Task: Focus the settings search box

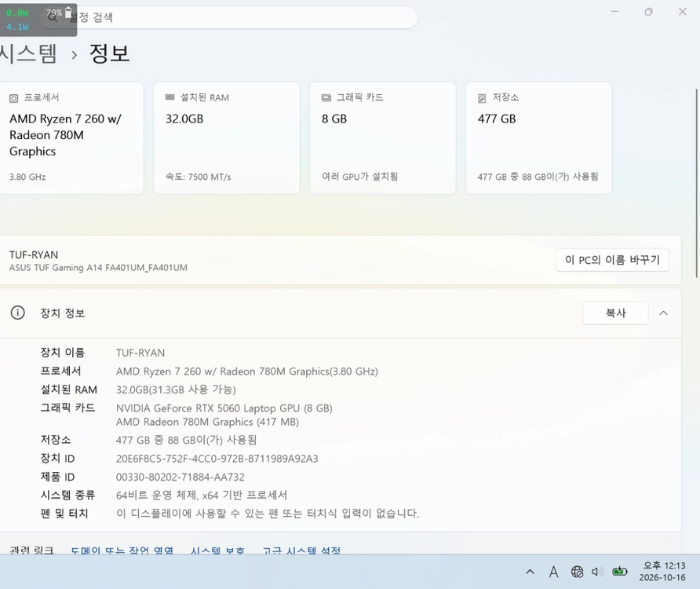Action: [228, 17]
